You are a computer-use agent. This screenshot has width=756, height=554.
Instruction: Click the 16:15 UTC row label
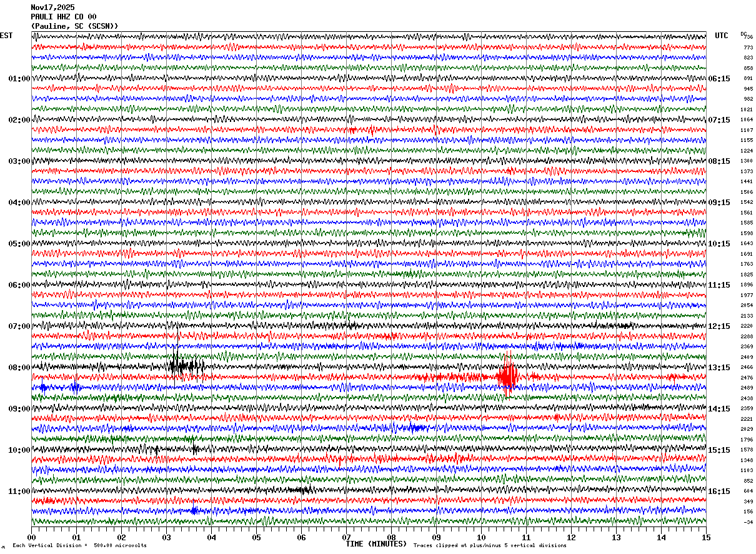pyautogui.click(x=719, y=491)
